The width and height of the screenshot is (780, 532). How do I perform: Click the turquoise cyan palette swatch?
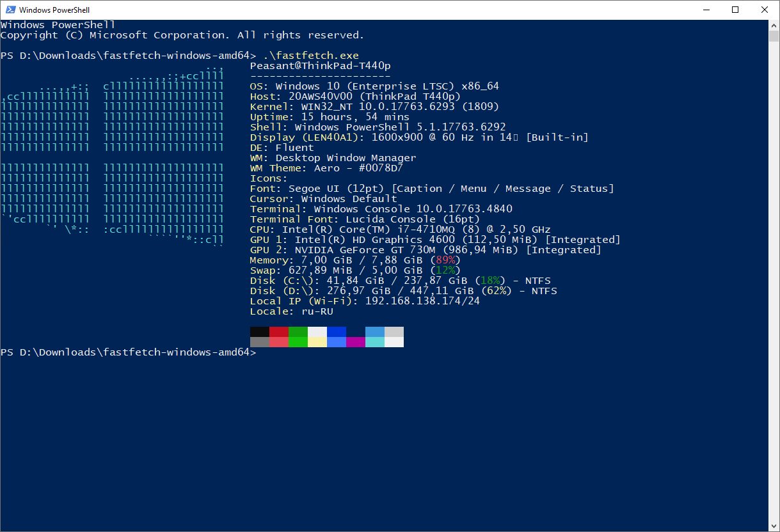[x=375, y=342]
